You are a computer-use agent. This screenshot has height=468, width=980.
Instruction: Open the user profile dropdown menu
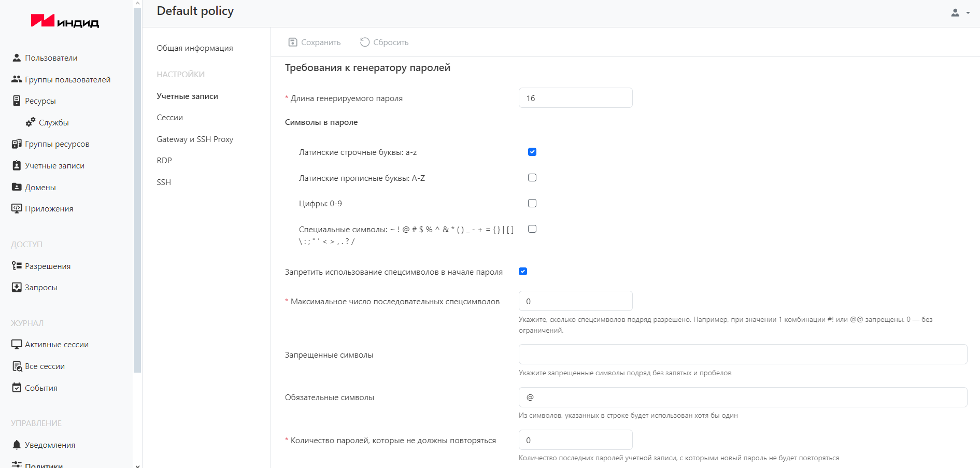(960, 13)
